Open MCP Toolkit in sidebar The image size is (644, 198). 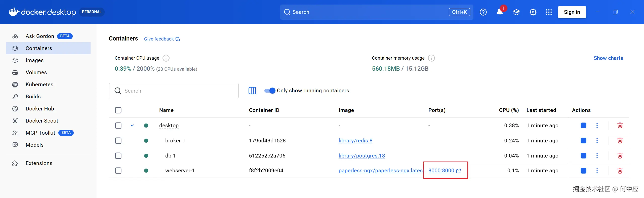click(x=48, y=133)
